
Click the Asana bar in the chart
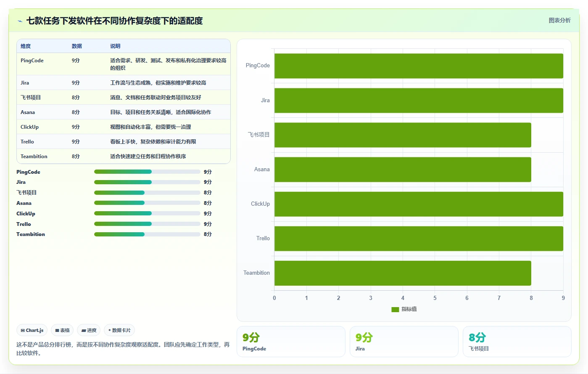[403, 170]
